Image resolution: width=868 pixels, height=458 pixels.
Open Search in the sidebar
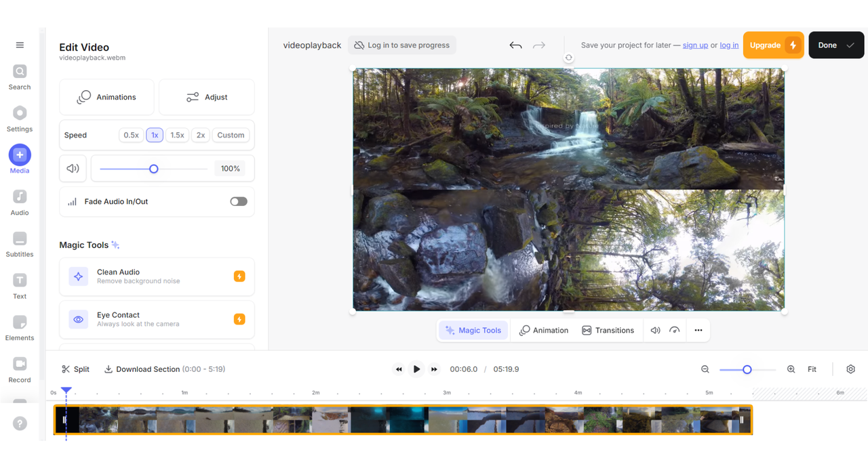tap(20, 77)
